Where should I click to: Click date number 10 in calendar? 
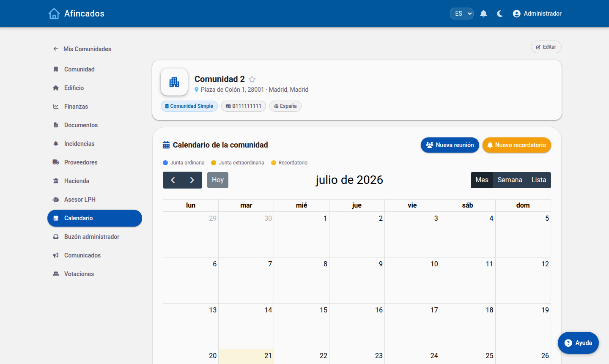tap(434, 264)
